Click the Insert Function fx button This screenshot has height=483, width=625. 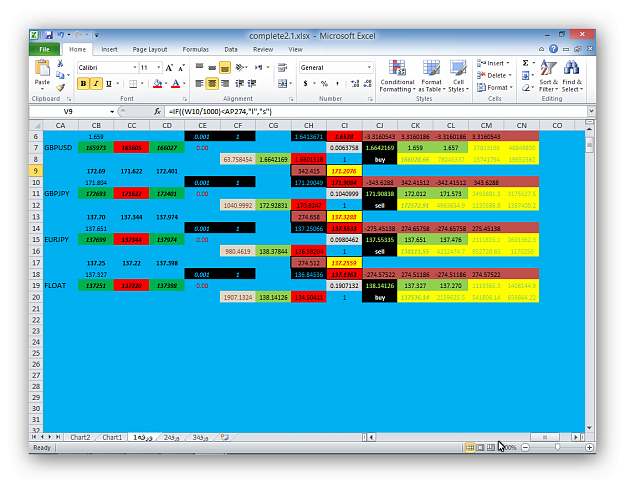(157, 112)
